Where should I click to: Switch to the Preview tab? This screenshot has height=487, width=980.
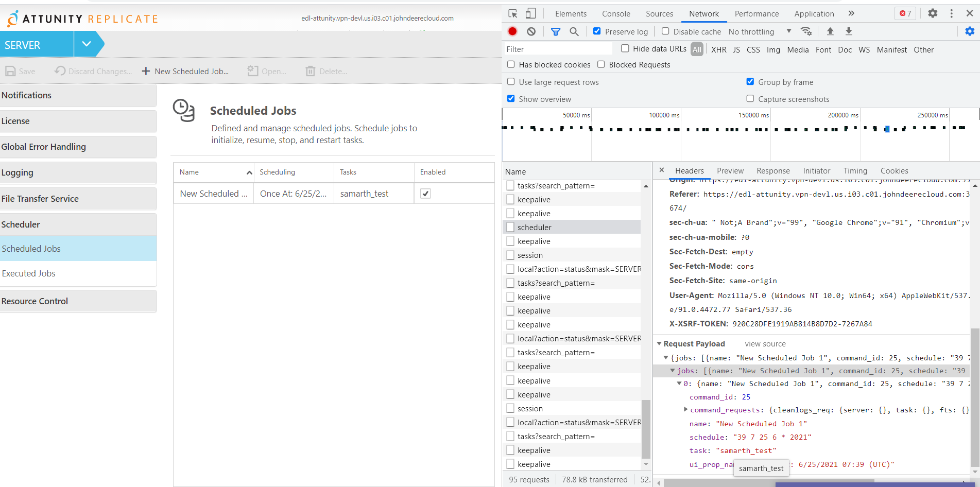pos(730,170)
